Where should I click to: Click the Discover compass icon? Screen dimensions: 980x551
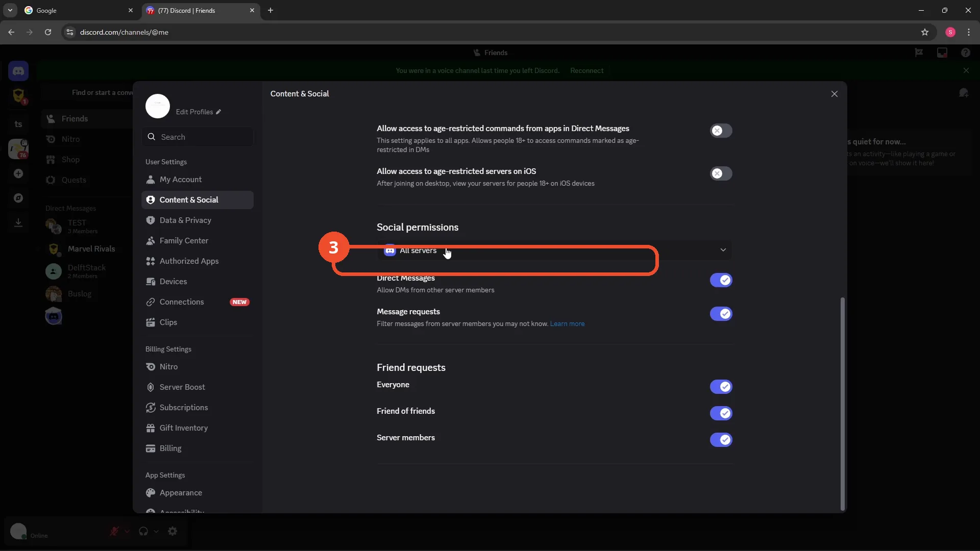click(x=18, y=198)
